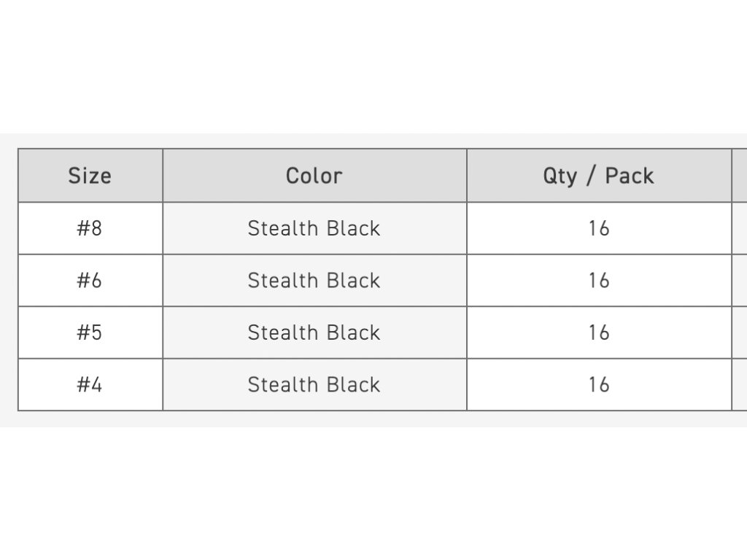Choose the #5 size cell
This screenshot has width=747, height=560.
[x=90, y=332]
